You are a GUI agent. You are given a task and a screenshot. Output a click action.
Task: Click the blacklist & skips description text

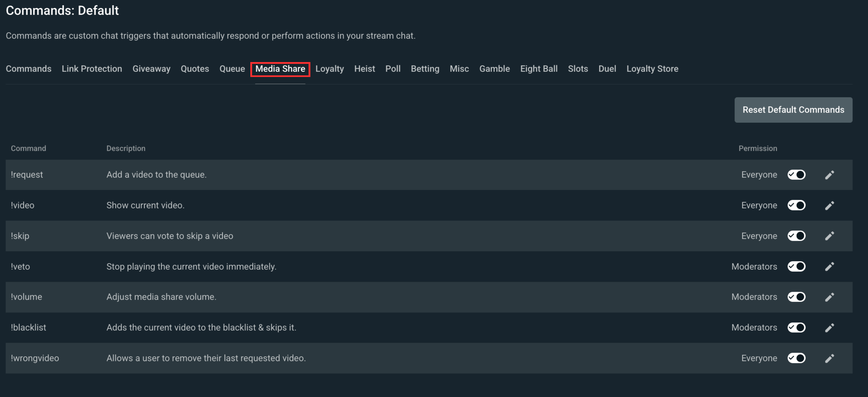pos(202,328)
